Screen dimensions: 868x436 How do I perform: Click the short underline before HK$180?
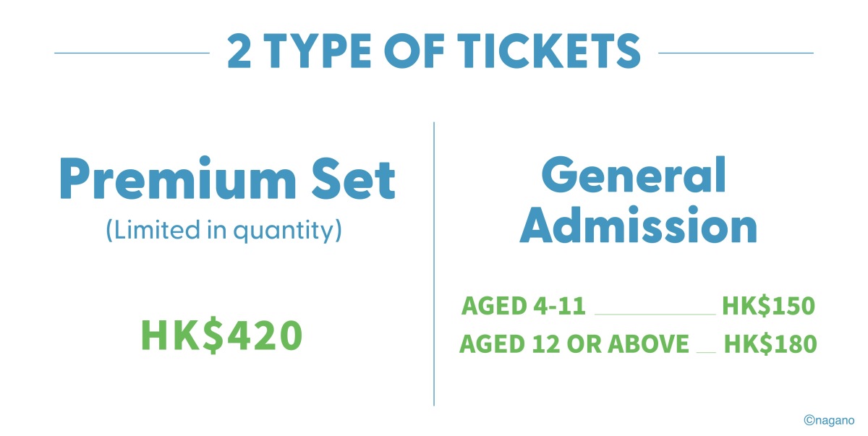(x=706, y=353)
